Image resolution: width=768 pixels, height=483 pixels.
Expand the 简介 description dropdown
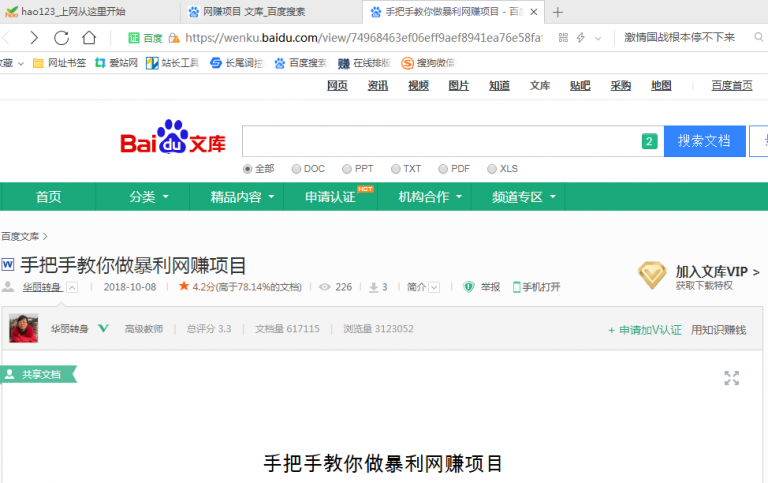pyautogui.click(x=423, y=287)
